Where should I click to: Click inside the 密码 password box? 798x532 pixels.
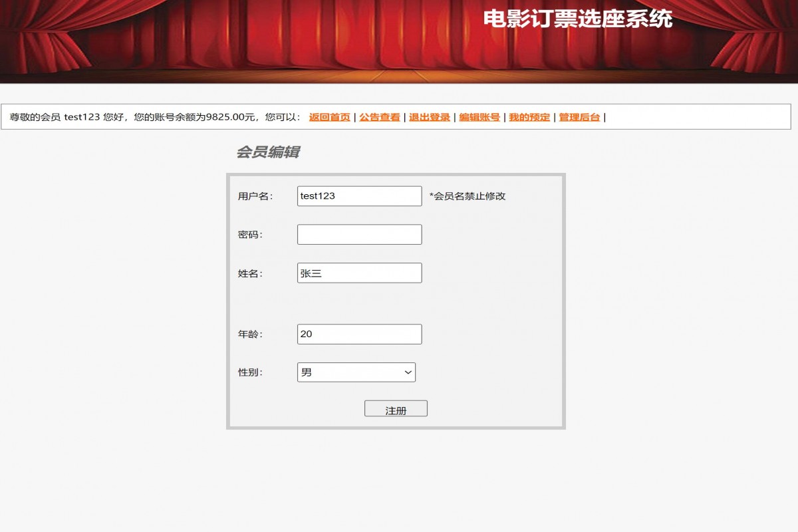point(359,234)
